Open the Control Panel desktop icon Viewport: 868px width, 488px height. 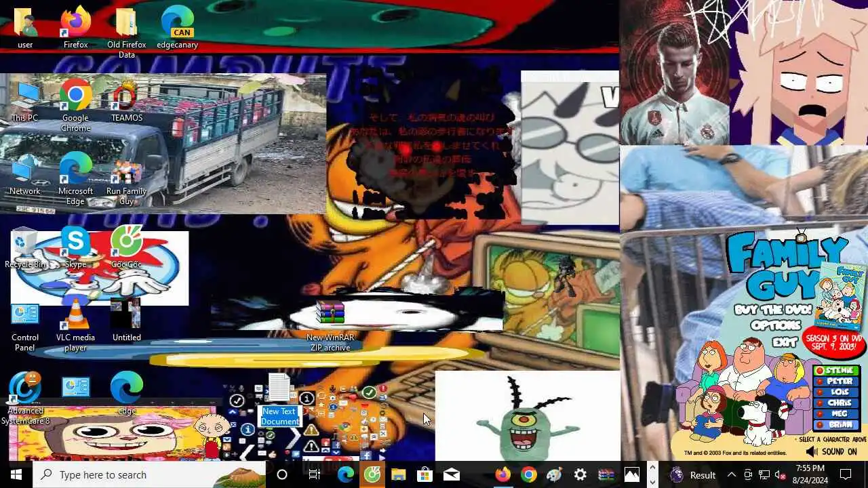tap(25, 325)
